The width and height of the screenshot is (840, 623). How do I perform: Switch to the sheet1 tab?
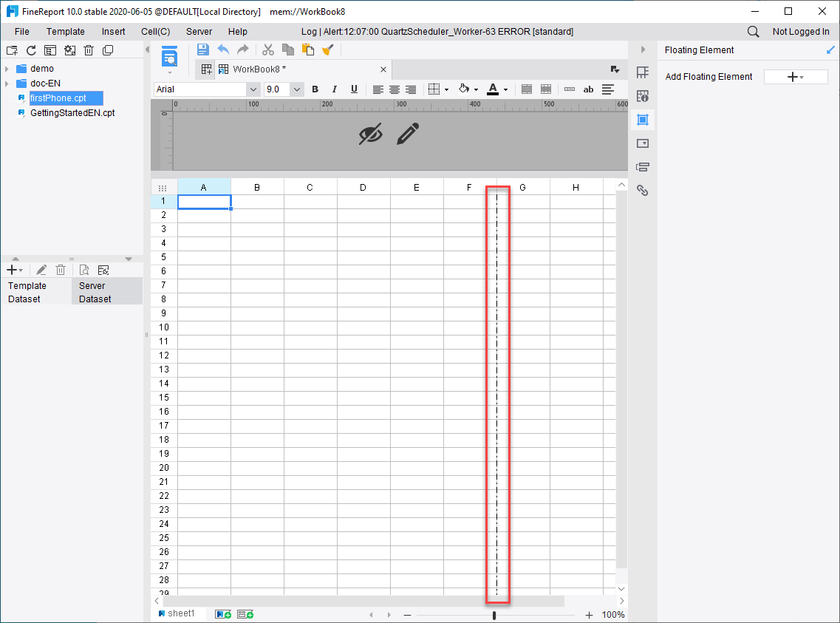click(180, 613)
